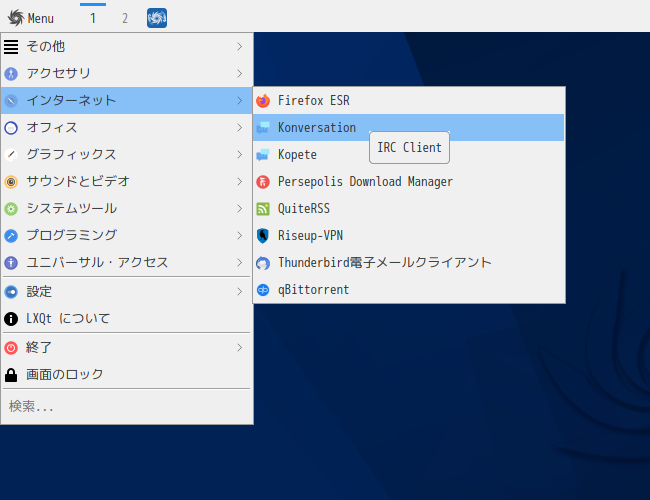This screenshot has height=500, width=650.
Task: Switch to desktop workspace 1
Action: tap(93, 18)
